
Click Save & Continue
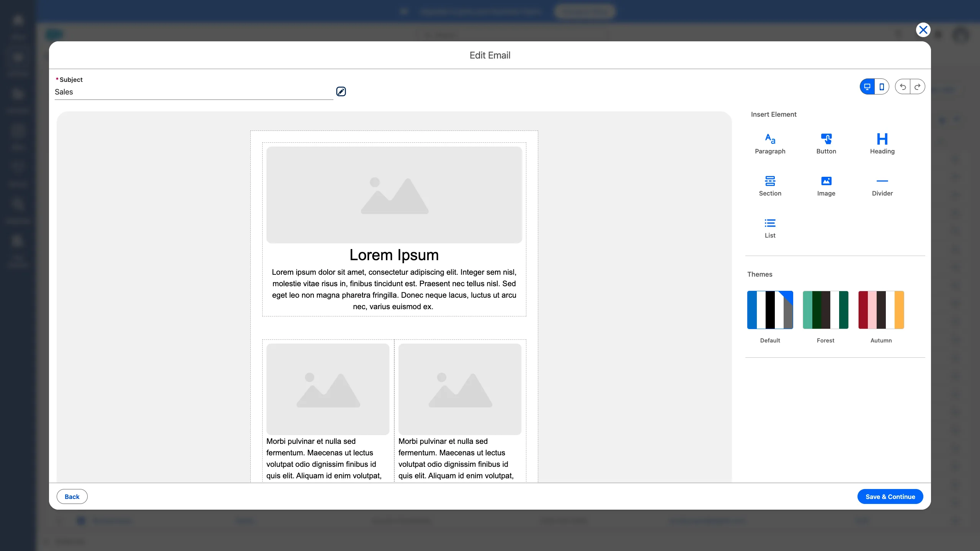tap(890, 496)
